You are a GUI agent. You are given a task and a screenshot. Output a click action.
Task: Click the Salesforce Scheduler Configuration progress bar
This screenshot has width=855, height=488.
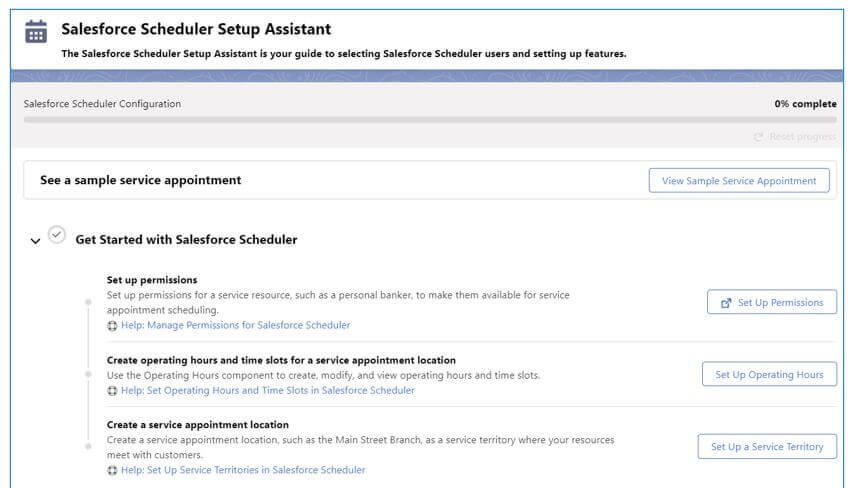click(430, 119)
